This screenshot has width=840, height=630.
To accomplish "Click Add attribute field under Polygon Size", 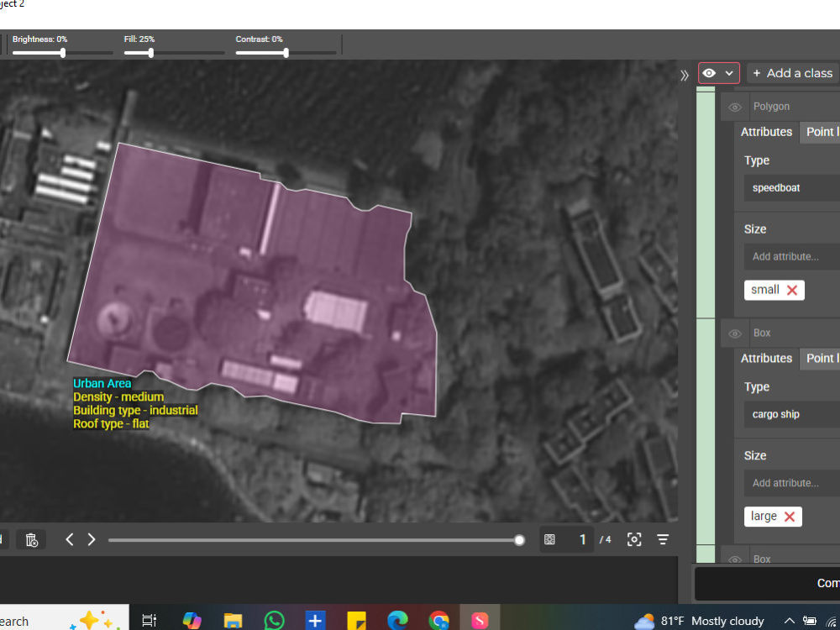I will tap(792, 256).
